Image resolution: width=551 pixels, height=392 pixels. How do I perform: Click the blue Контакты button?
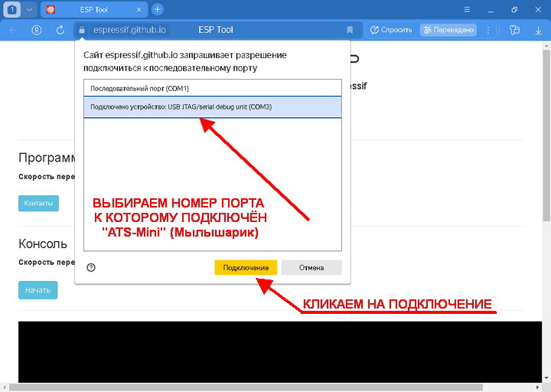point(38,203)
